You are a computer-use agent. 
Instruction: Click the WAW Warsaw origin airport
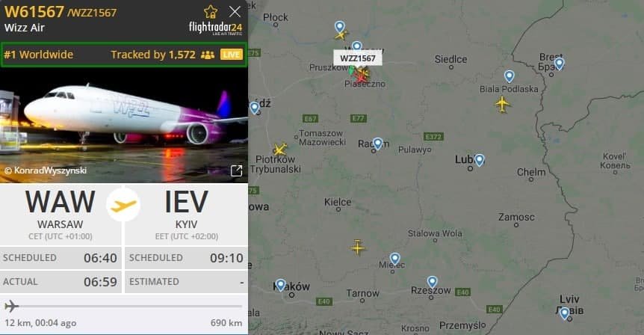pyautogui.click(x=61, y=214)
